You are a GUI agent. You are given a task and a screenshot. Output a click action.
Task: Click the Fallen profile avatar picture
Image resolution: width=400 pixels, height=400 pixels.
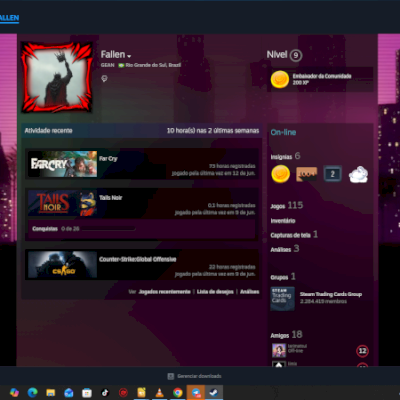[57, 77]
